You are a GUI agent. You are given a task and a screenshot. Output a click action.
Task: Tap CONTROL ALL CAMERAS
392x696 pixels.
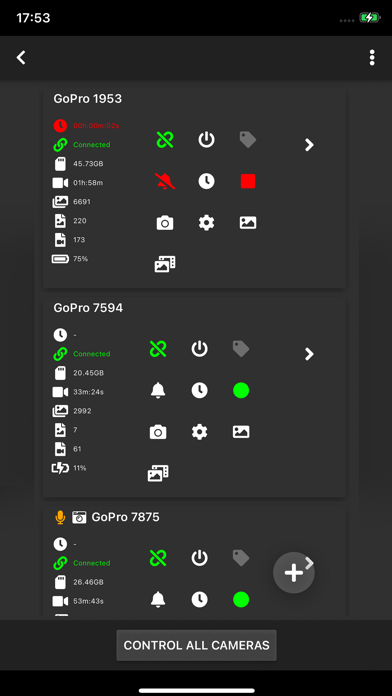pos(196,645)
